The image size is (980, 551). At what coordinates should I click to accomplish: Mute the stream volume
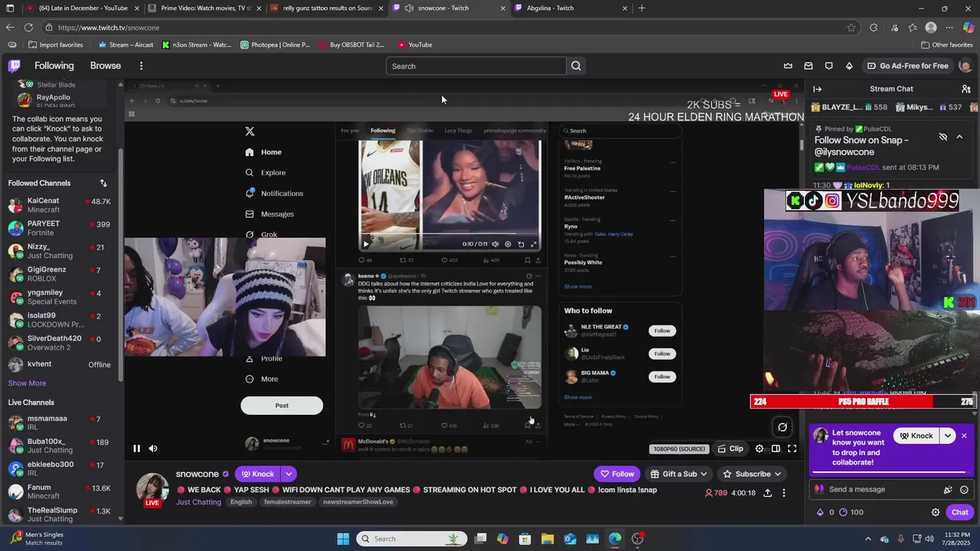pos(153,448)
